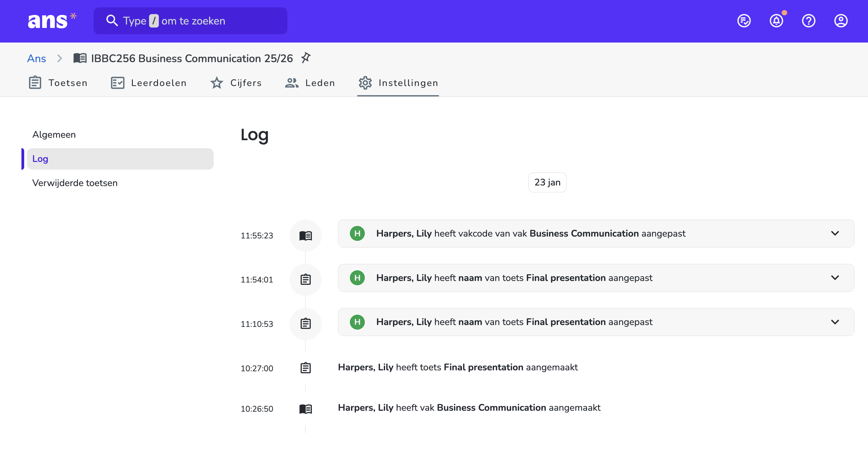This screenshot has height=453, width=868.
Task: Go to Ans breadcrumb link
Action: (36, 58)
